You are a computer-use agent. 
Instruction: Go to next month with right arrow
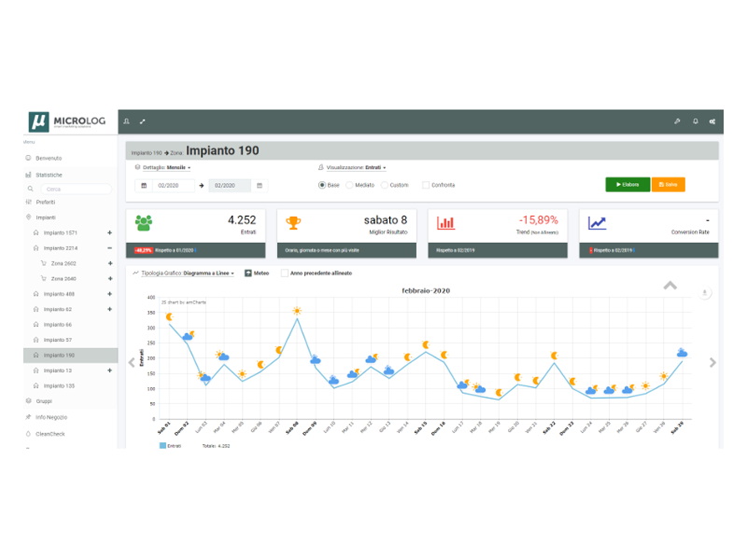[x=712, y=362]
